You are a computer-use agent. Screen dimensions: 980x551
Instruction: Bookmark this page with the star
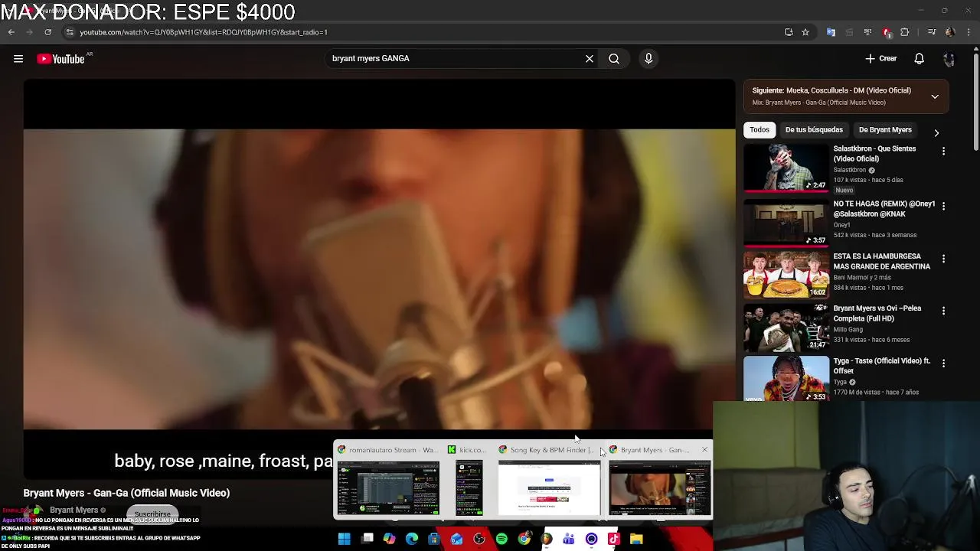tap(805, 32)
